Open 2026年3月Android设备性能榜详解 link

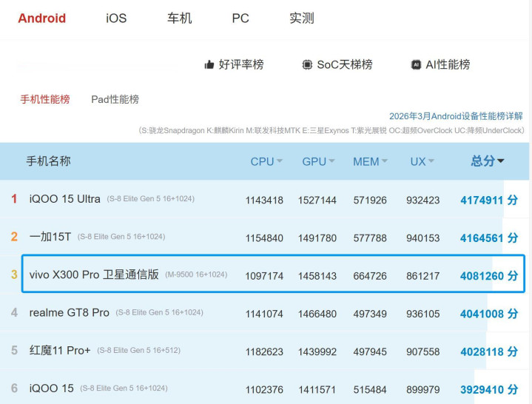coord(456,116)
